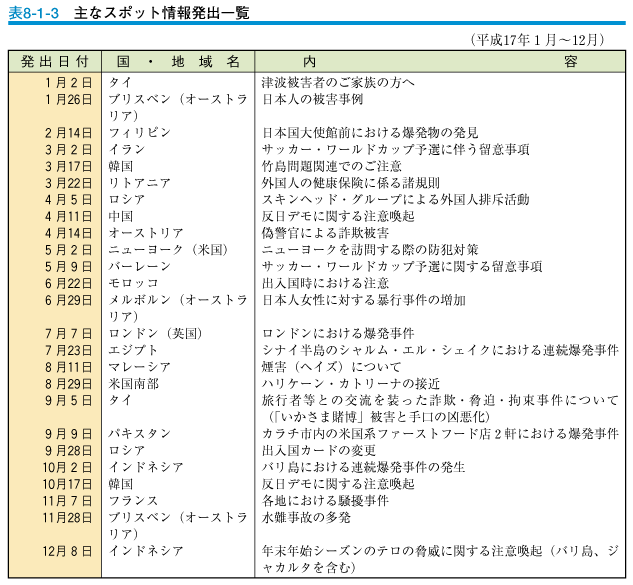This screenshot has height=585, width=633.
Task: Click the text 外国人の健康保険に係る諸規則
Action: click(x=351, y=183)
